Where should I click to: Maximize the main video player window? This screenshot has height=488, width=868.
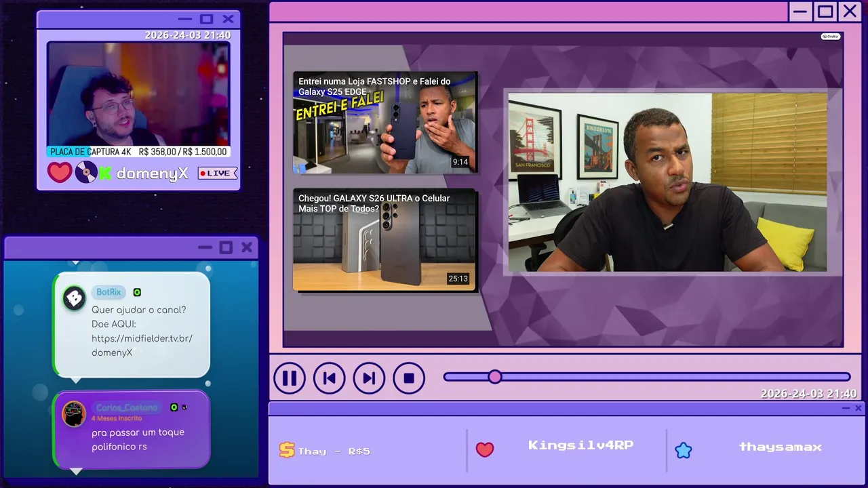[x=825, y=12]
